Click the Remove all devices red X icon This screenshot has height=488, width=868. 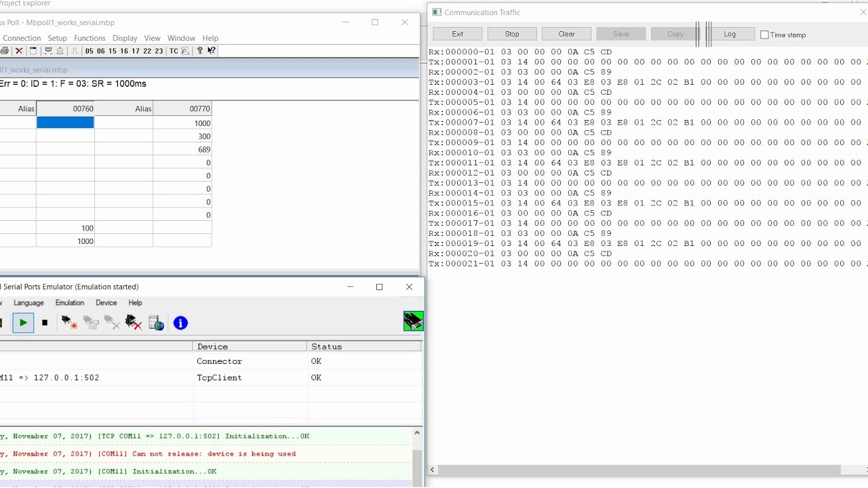(x=134, y=323)
